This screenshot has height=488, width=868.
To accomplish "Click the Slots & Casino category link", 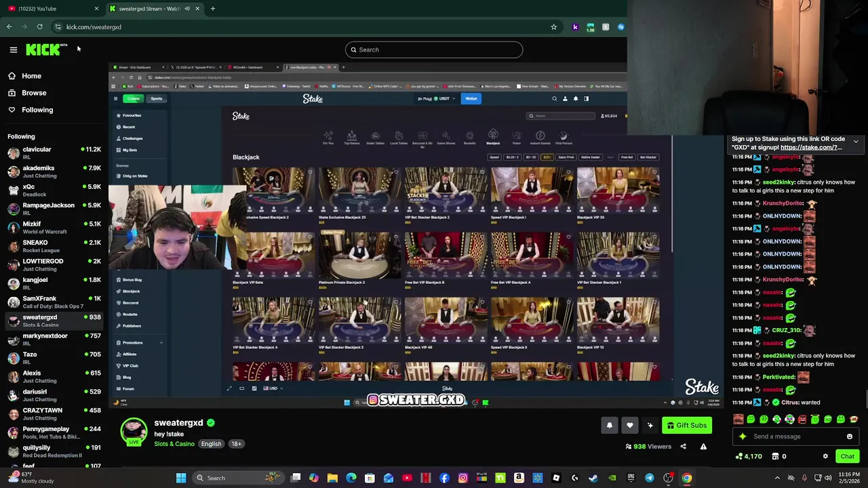I will click(x=174, y=444).
